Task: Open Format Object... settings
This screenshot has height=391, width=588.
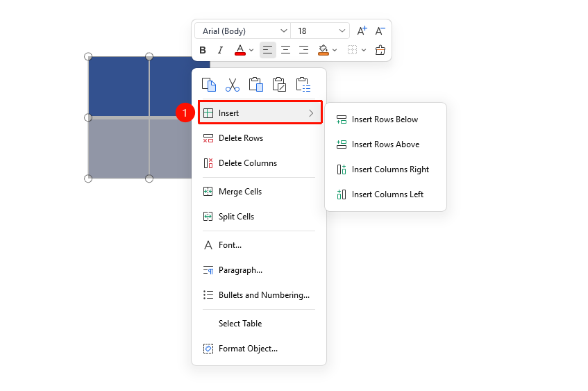Action: [x=259, y=349]
